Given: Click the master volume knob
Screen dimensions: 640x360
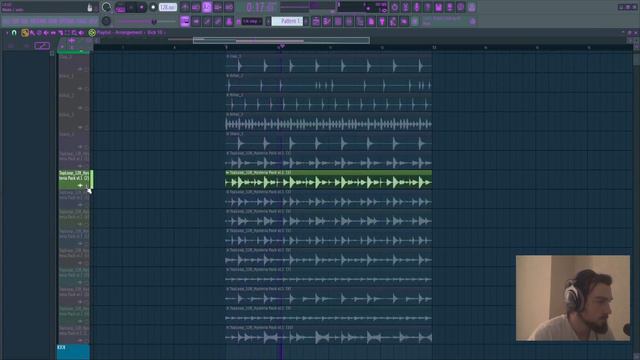Looking at the screenshot, I should [106, 7].
